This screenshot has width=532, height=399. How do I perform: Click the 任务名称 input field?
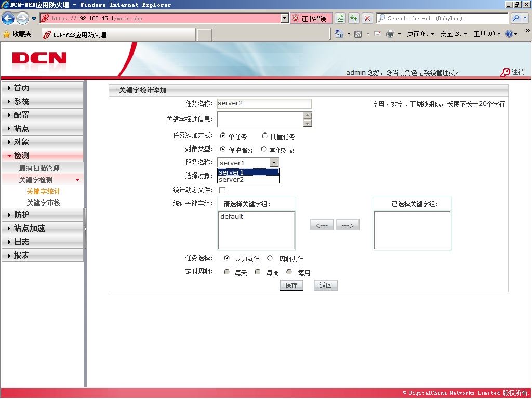point(264,103)
